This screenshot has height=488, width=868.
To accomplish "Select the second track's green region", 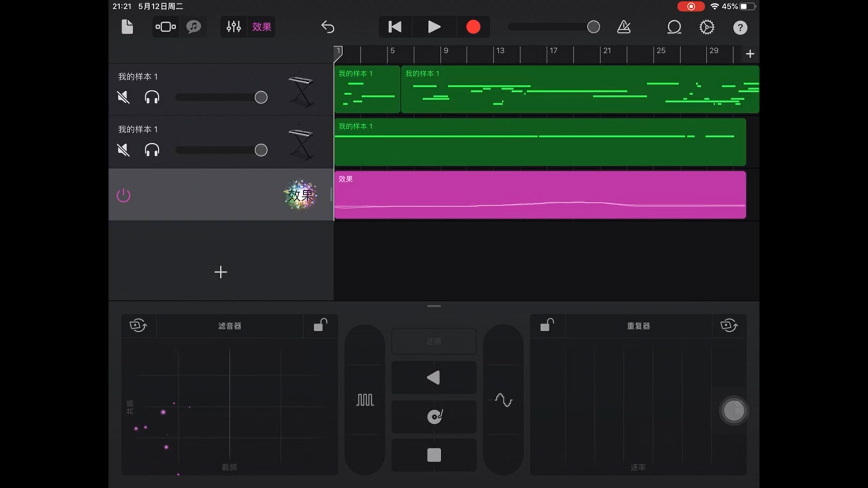I will coord(540,142).
